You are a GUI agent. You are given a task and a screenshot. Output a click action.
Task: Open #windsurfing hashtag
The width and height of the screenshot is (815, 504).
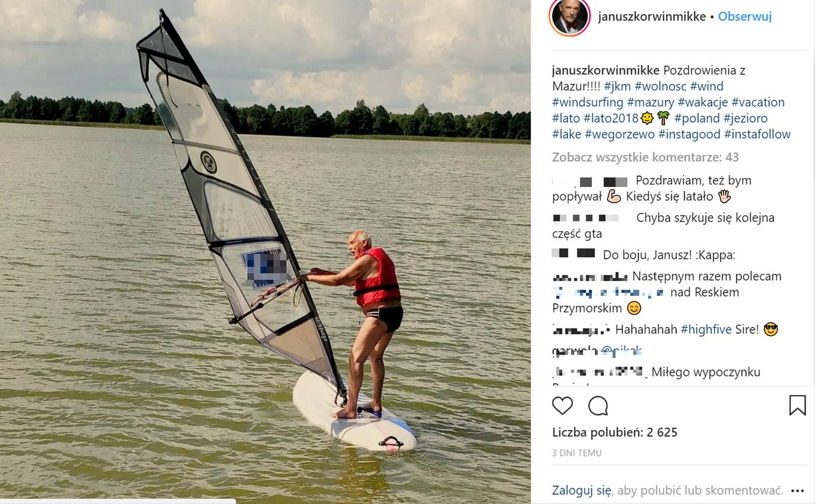[588, 102]
